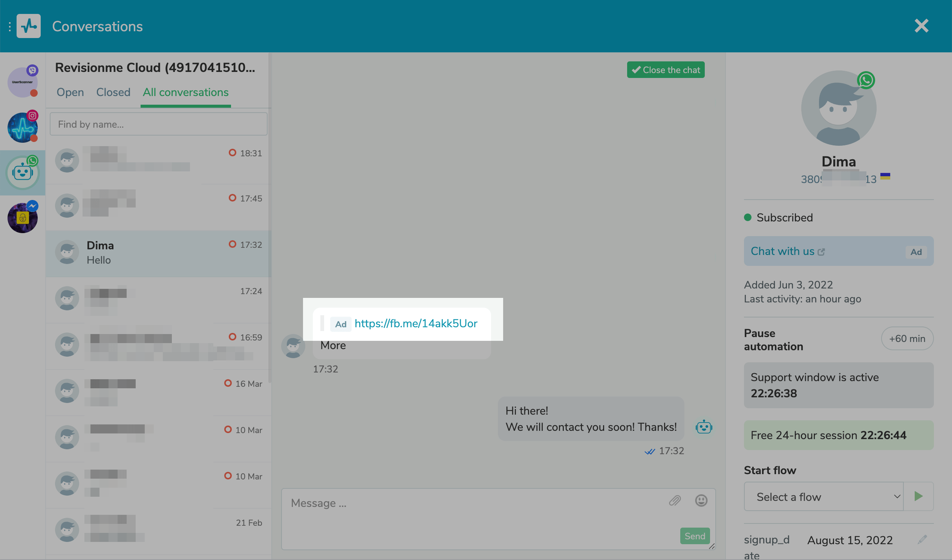Click the SendPulse logo icon in header
The height and width of the screenshot is (560, 952).
click(x=29, y=26)
